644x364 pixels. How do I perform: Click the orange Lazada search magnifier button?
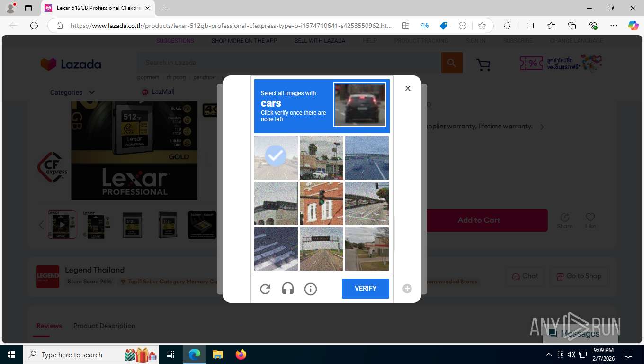click(x=452, y=63)
